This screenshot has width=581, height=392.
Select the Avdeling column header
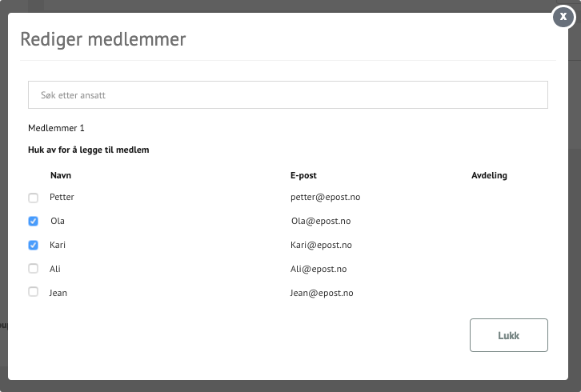489,175
